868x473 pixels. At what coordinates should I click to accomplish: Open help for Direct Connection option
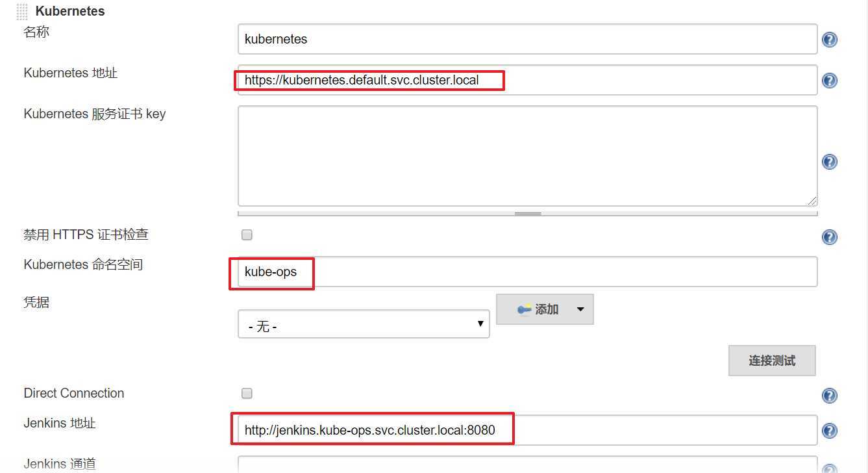pyautogui.click(x=829, y=396)
